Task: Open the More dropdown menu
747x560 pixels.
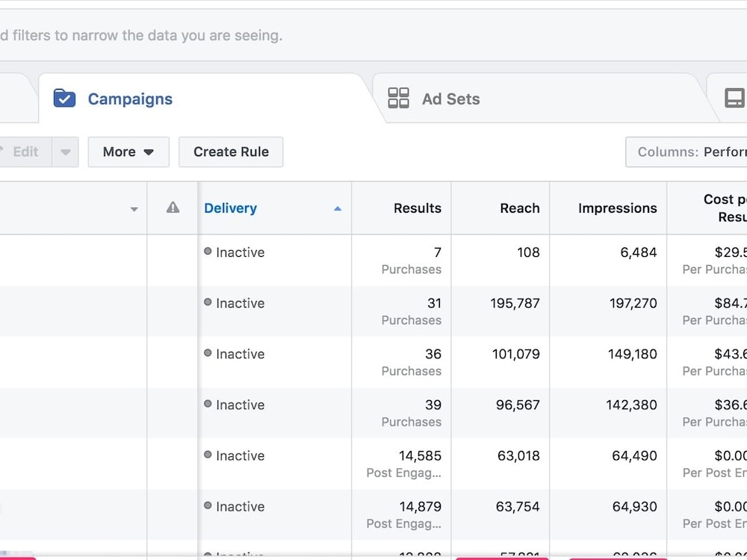Action: pyautogui.click(x=128, y=152)
